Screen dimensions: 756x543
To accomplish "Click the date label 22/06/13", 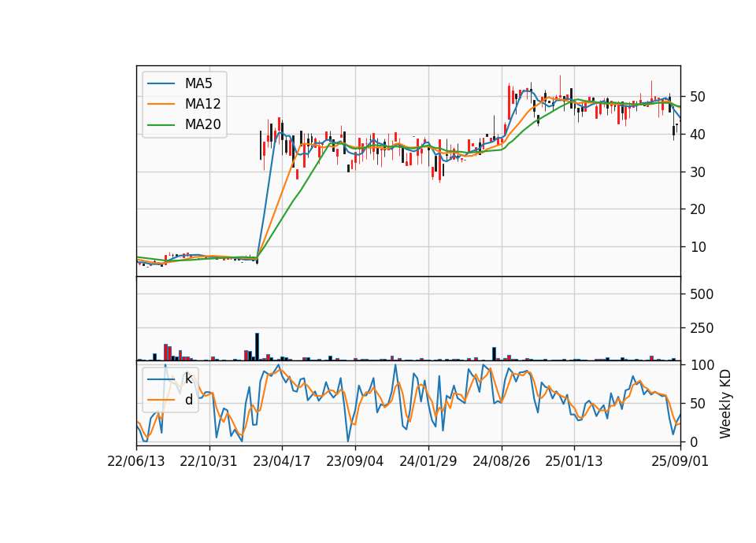I will [136, 461].
